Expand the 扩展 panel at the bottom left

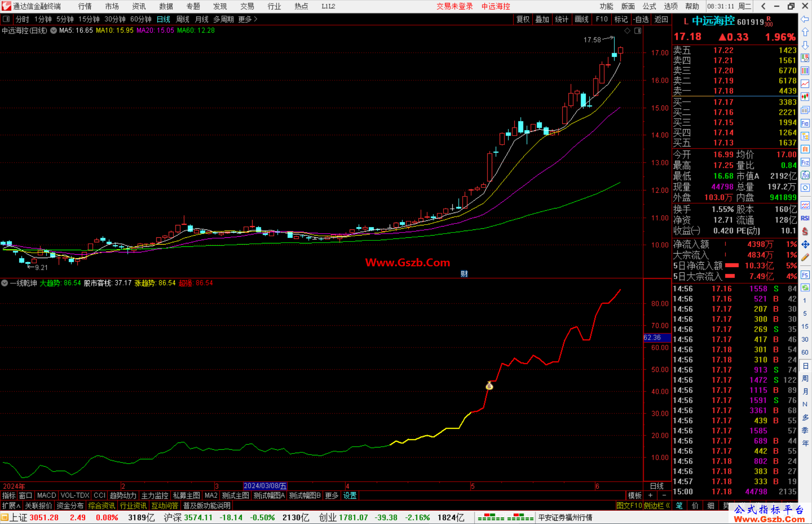coord(11,506)
